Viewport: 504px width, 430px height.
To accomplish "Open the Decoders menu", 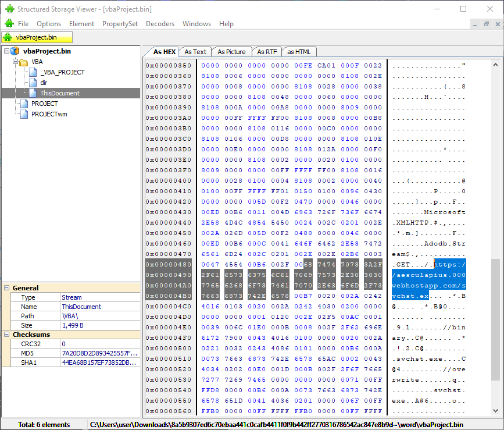I will tap(160, 24).
